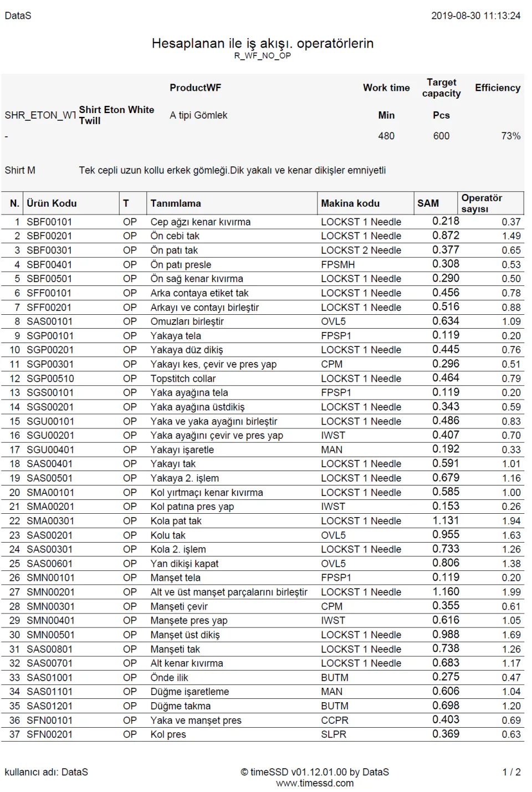Select the product name Shirt Eton White Twill
The width and height of the screenshot is (532, 792).
(x=116, y=115)
